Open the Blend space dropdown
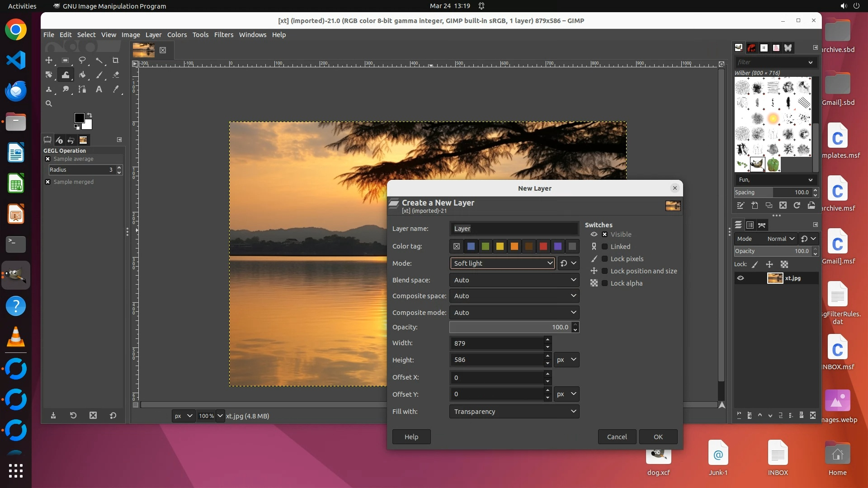The width and height of the screenshot is (868, 488). (x=514, y=280)
